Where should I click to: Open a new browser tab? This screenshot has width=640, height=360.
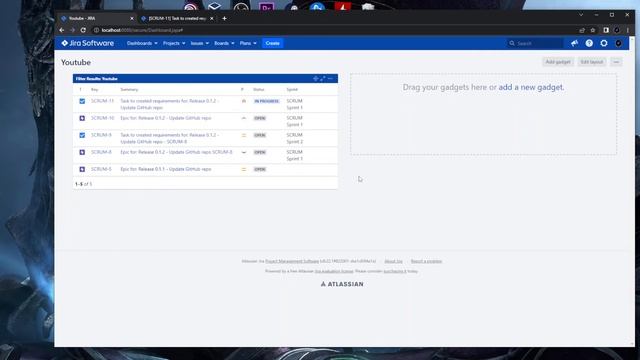[224, 18]
